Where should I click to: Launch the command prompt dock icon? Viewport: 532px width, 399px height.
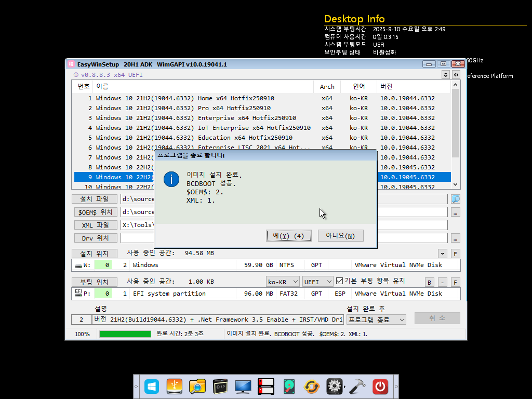220,387
